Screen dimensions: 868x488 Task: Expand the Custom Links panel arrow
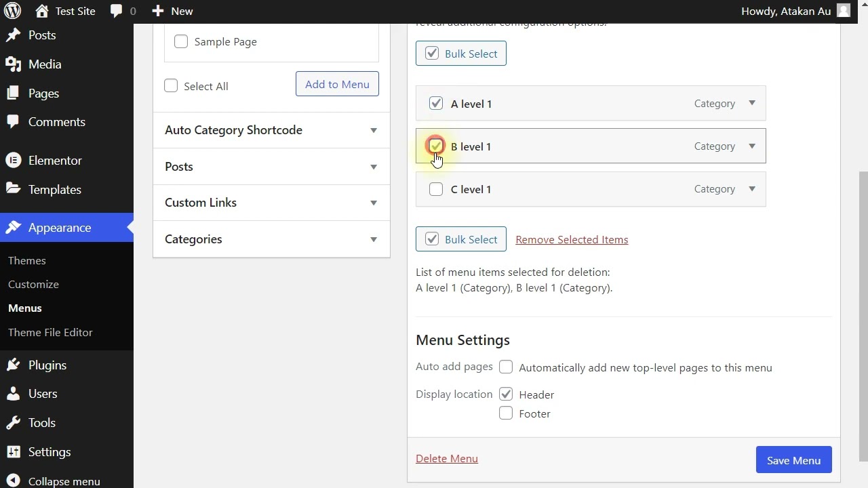(x=374, y=203)
